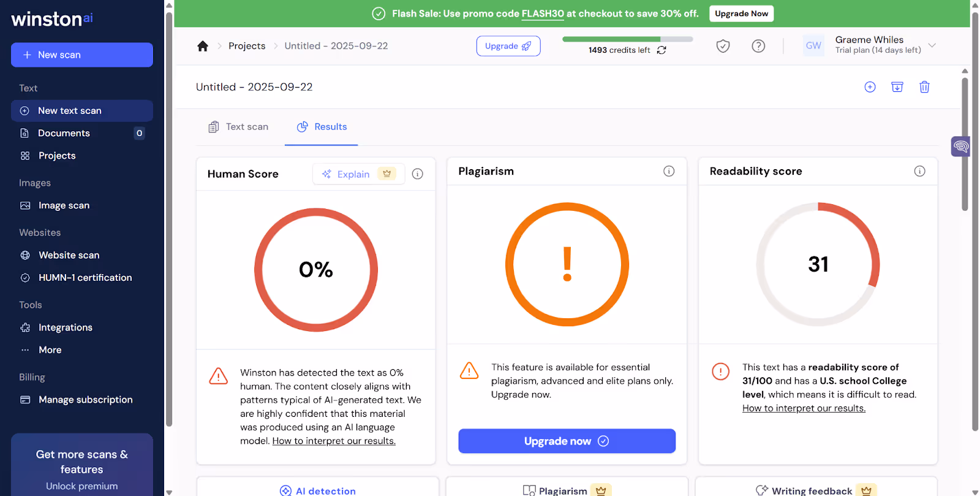Click the flash sale checkmark icon

(379, 13)
